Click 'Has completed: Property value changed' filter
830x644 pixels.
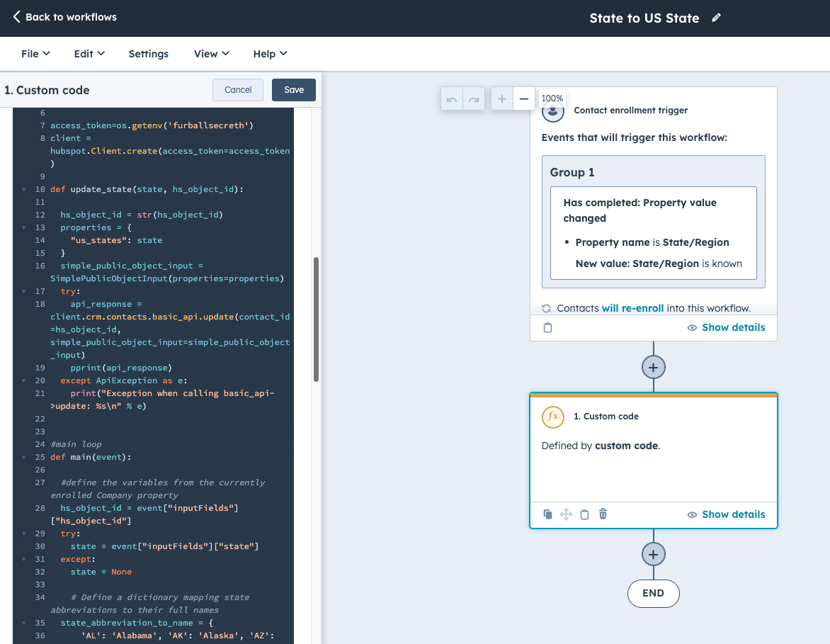[640, 211]
